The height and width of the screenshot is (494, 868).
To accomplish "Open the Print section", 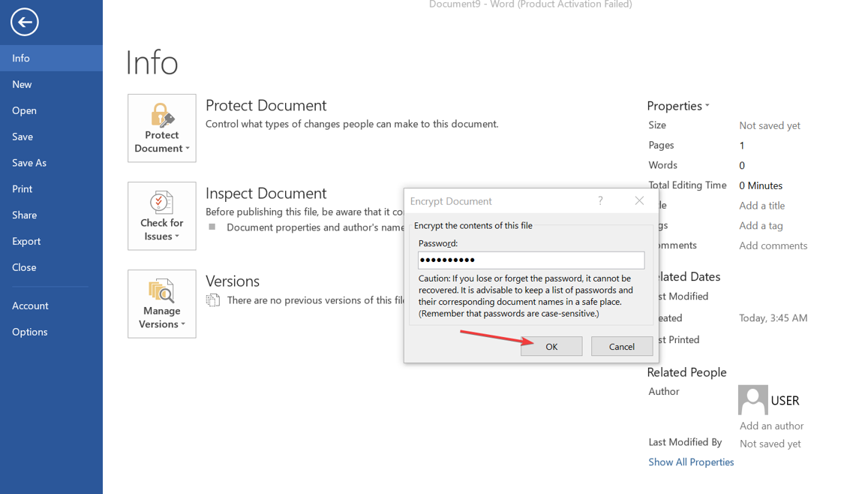I will (22, 189).
